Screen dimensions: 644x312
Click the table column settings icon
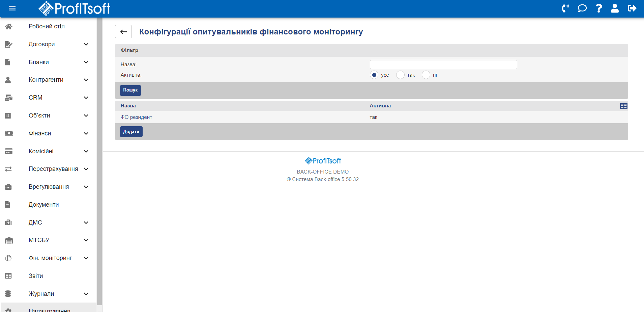623,106
